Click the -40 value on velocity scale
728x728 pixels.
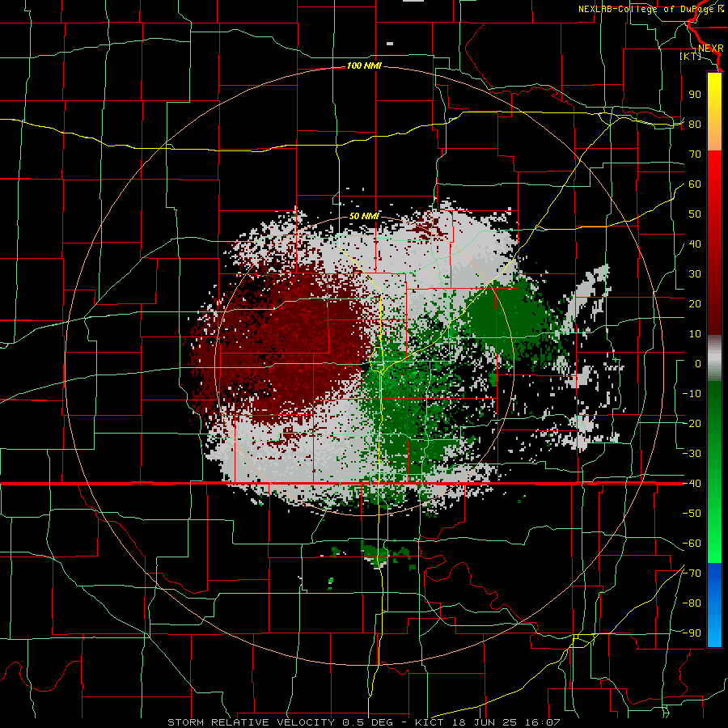(x=692, y=484)
